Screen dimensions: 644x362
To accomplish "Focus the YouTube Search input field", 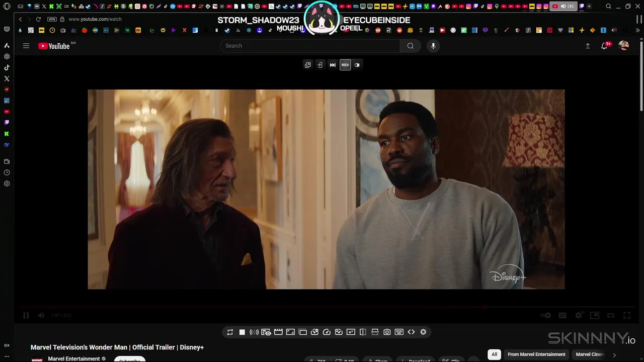I will pos(310,46).
